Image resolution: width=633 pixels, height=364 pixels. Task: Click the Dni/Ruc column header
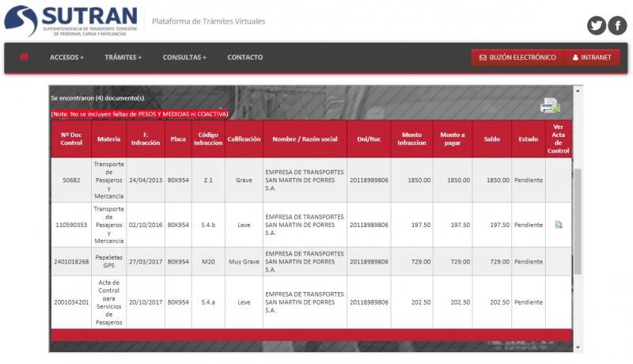[x=369, y=138]
